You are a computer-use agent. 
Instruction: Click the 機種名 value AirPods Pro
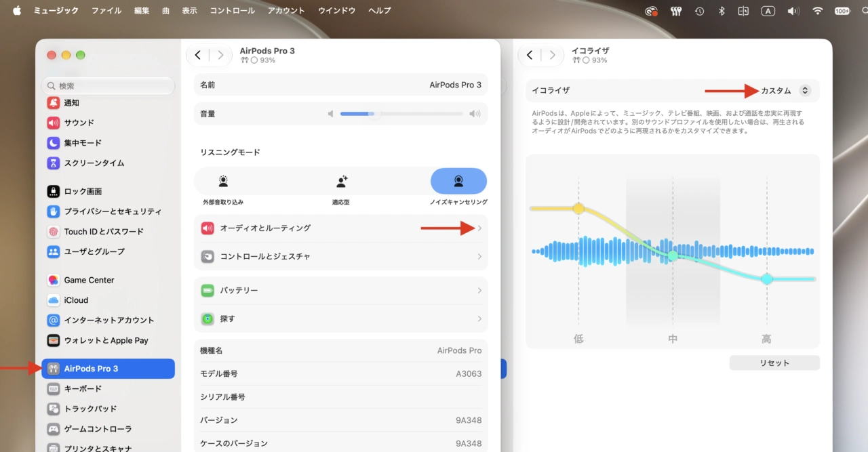click(x=459, y=351)
